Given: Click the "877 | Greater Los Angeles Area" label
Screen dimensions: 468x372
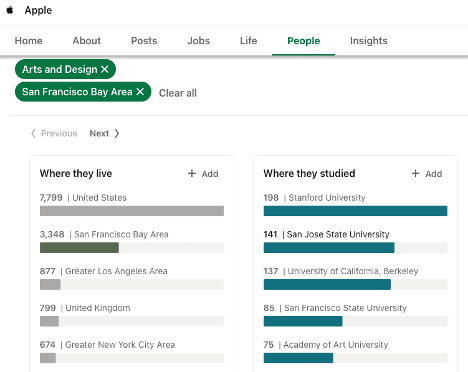Looking at the screenshot, I should 103,271.
